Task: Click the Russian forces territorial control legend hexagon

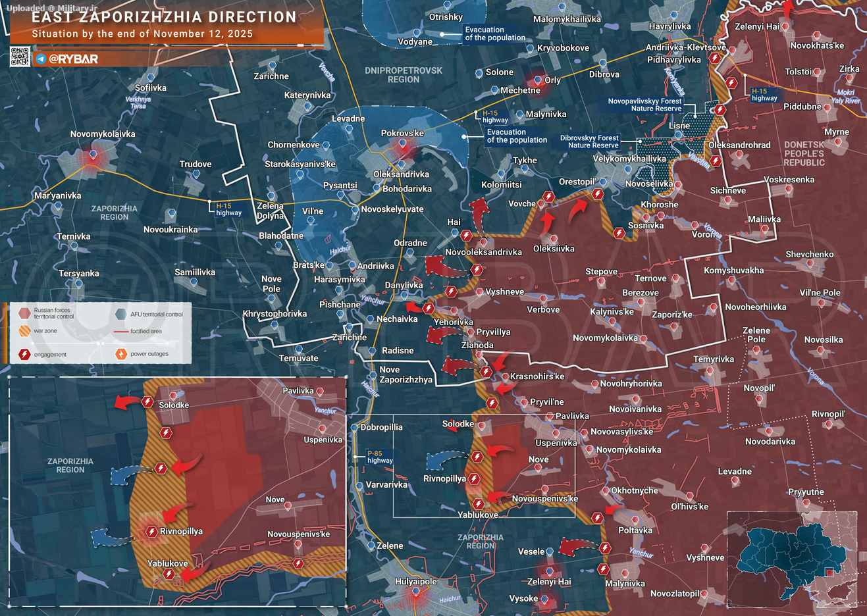Action: coord(24,313)
